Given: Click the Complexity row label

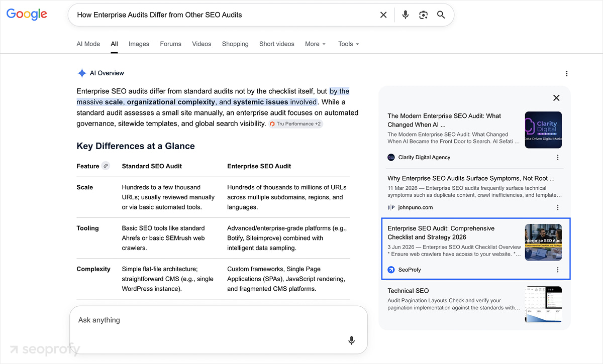Looking at the screenshot, I should tap(93, 269).
